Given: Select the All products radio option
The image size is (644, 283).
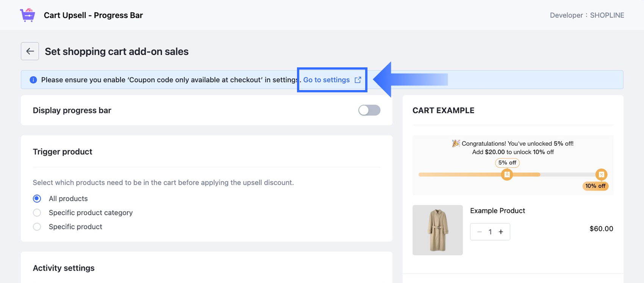Looking at the screenshot, I should tap(37, 199).
